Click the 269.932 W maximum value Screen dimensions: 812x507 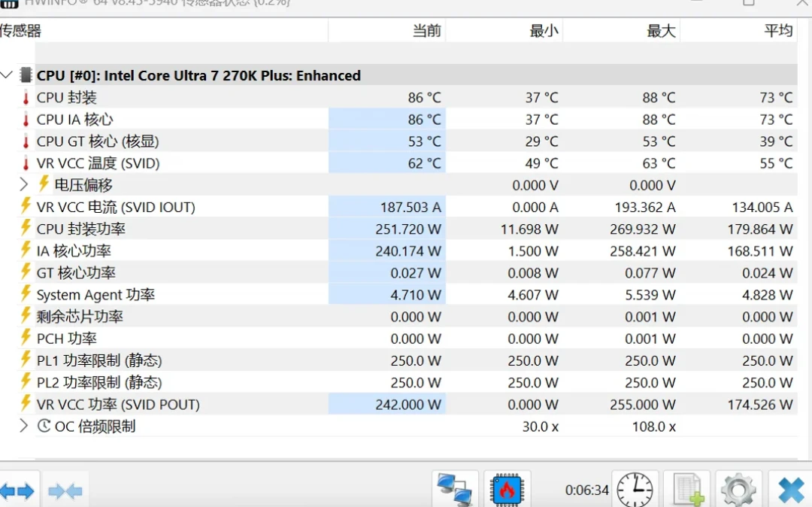(x=643, y=229)
